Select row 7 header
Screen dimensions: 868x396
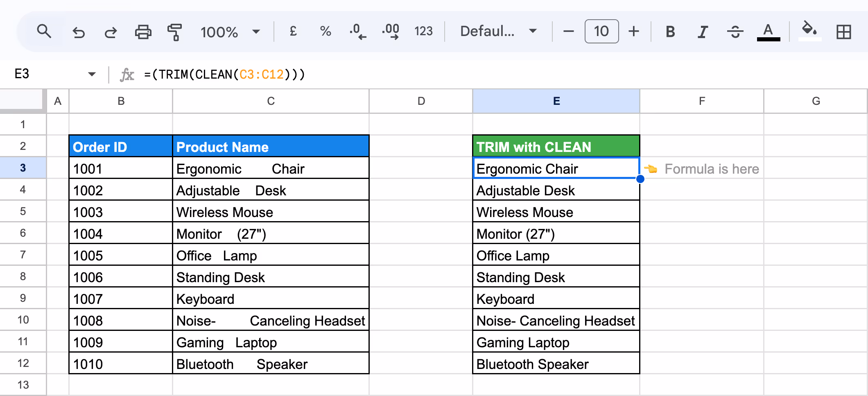tap(23, 254)
